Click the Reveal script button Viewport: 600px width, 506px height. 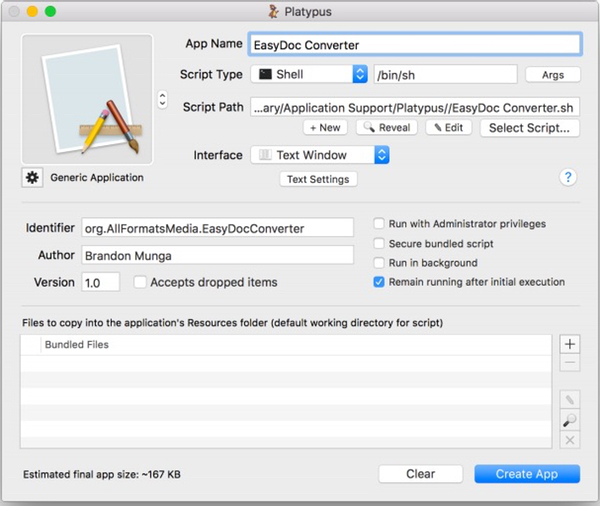pyautogui.click(x=386, y=127)
